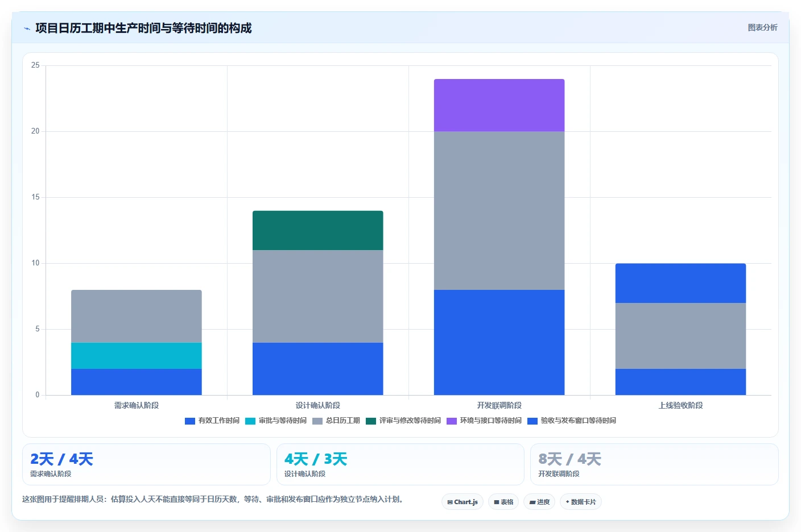Click the small icon beside the chart title
The width and height of the screenshot is (801, 532).
27,28
